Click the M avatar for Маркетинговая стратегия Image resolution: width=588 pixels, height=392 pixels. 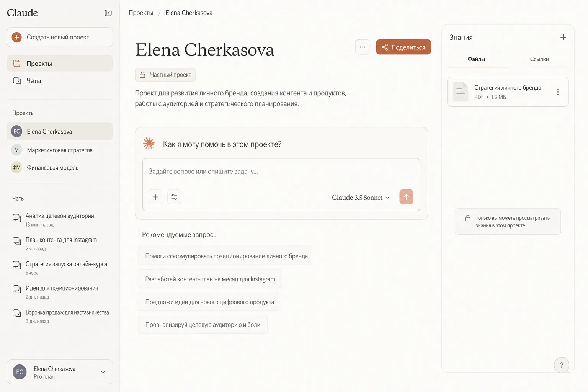[16, 150]
